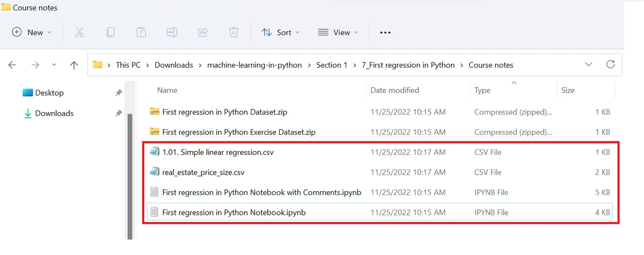Click the Copy icon in toolbar
644x255 pixels.
click(x=110, y=32)
